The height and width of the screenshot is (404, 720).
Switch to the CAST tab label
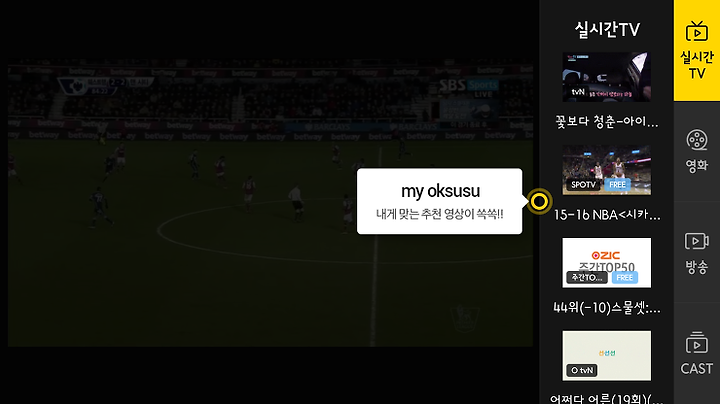coord(697,369)
